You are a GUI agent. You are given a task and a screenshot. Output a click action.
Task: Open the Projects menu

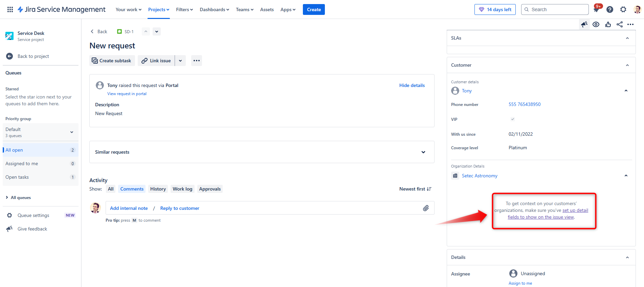pyautogui.click(x=159, y=9)
